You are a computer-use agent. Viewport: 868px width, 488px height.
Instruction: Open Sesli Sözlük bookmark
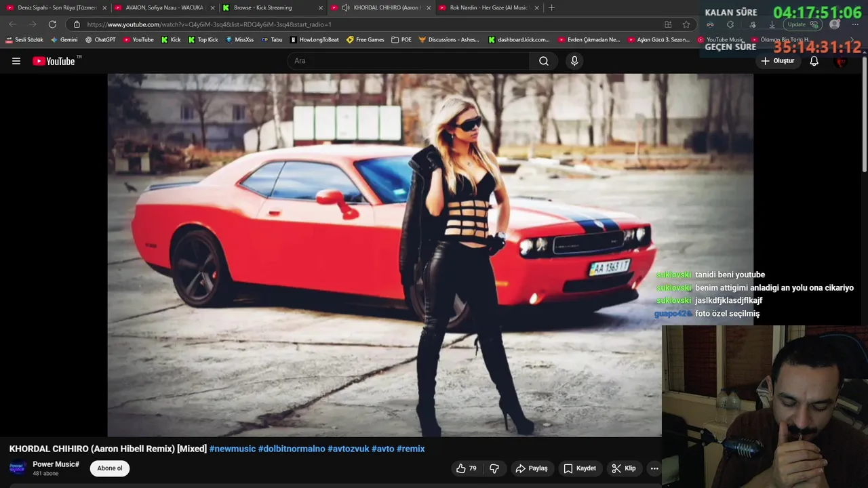coord(24,40)
